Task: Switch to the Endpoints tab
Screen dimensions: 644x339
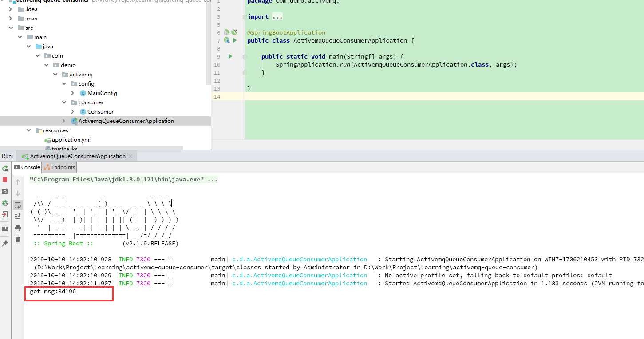Action: click(x=59, y=167)
